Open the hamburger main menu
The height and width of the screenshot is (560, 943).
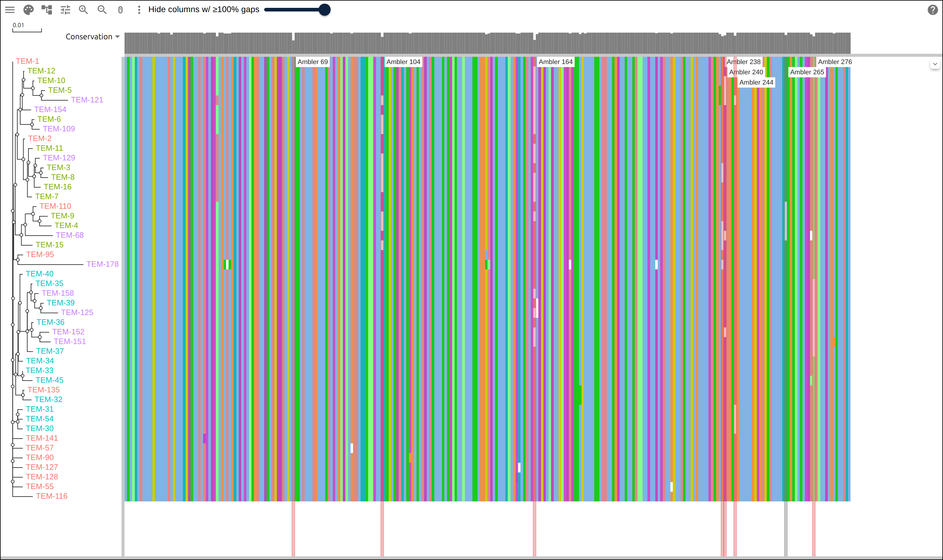[10, 10]
